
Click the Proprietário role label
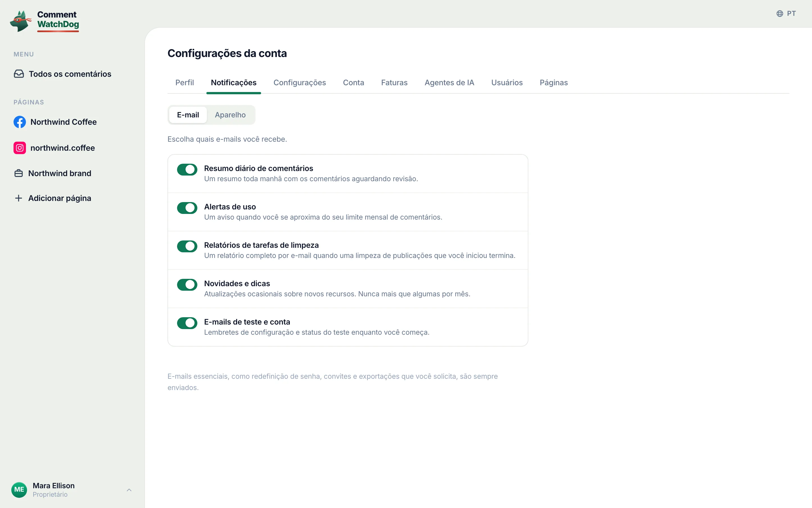click(50, 494)
